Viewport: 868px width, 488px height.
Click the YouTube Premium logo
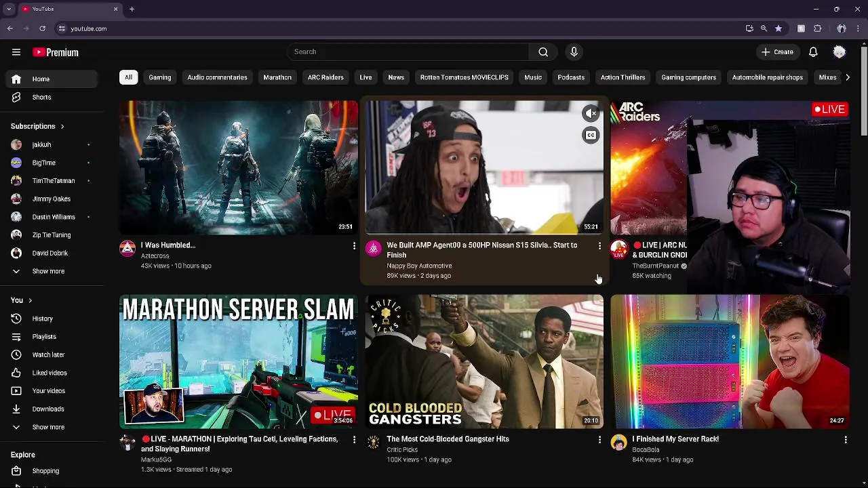coord(56,52)
